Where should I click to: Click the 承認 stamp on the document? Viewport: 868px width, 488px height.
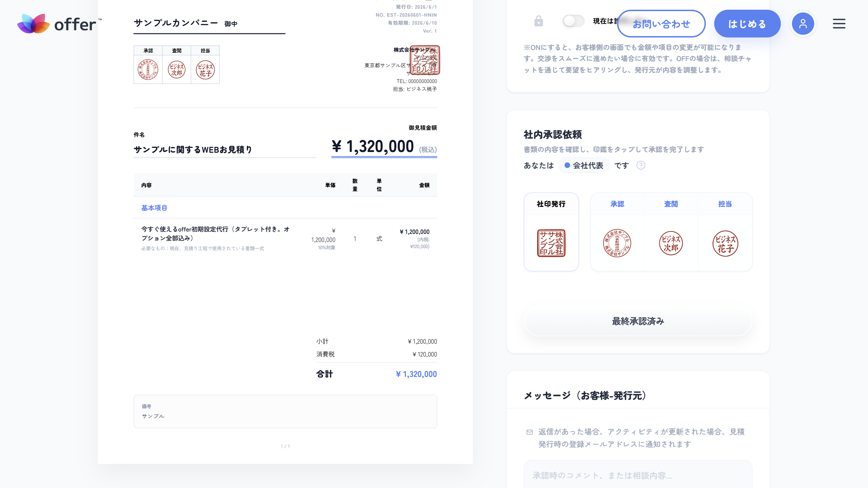click(x=148, y=70)
